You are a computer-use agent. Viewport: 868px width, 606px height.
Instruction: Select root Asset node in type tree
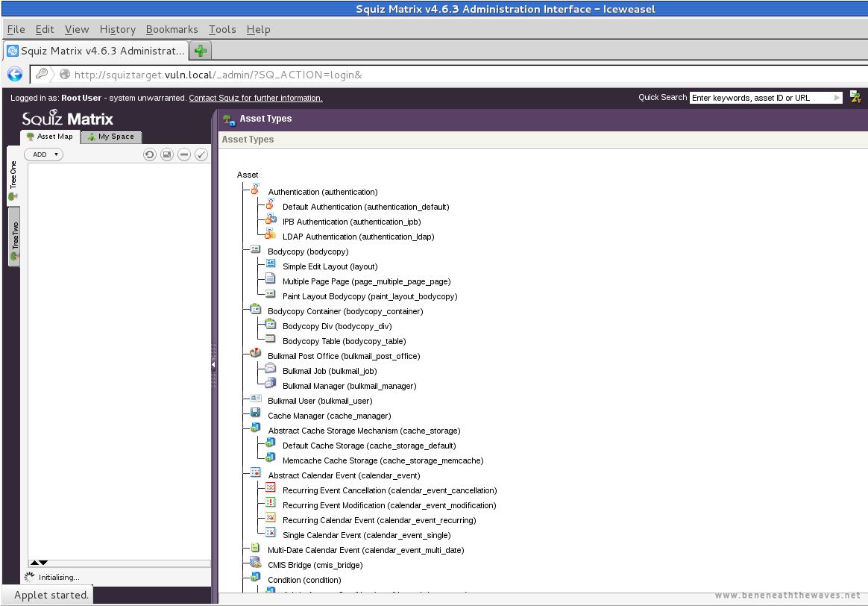coord(248,175)
